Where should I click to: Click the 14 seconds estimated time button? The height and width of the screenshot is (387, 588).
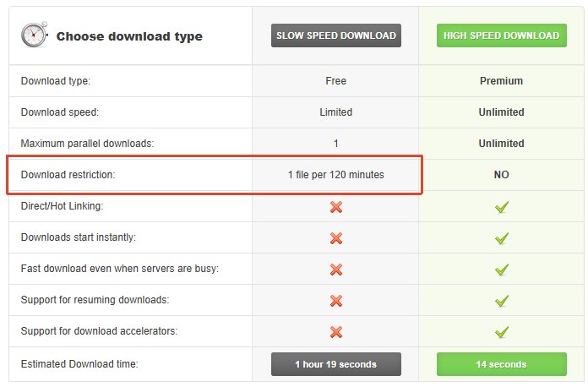pos(501,364)
